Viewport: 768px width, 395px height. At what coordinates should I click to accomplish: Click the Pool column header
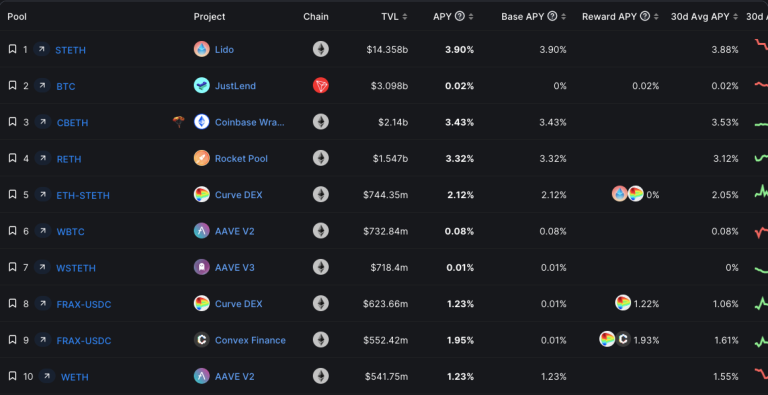point(17,17)
